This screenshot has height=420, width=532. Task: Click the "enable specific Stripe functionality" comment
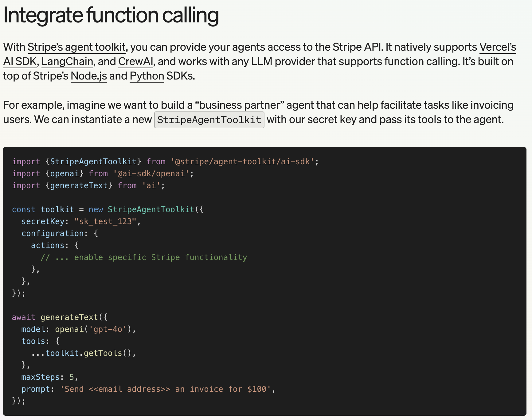tap(144, 257)
